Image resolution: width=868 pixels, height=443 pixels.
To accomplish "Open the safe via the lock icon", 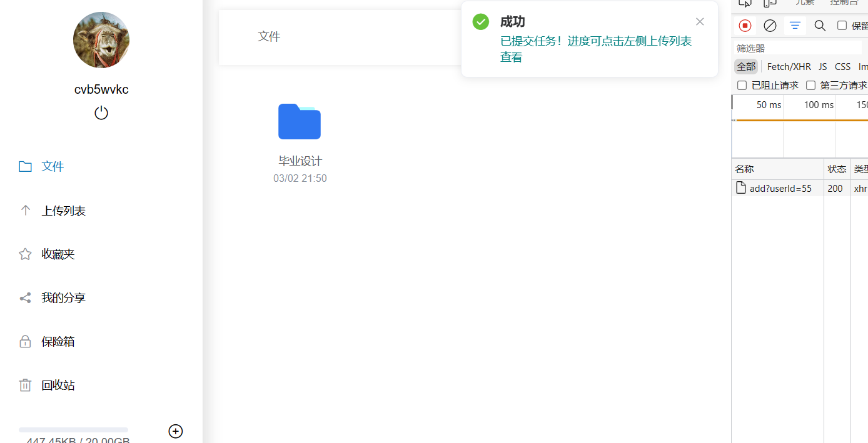I will point(25,341).
